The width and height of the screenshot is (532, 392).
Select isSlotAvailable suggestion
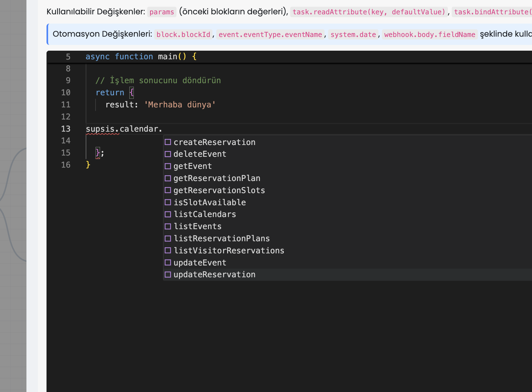coord(348,202)
